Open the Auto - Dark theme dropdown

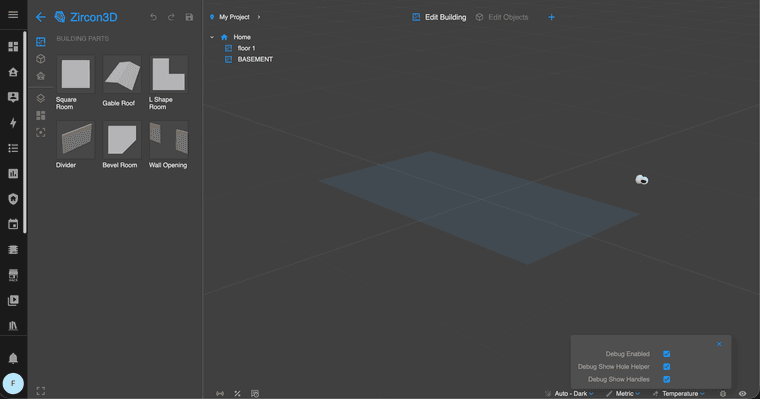(569, 394)
